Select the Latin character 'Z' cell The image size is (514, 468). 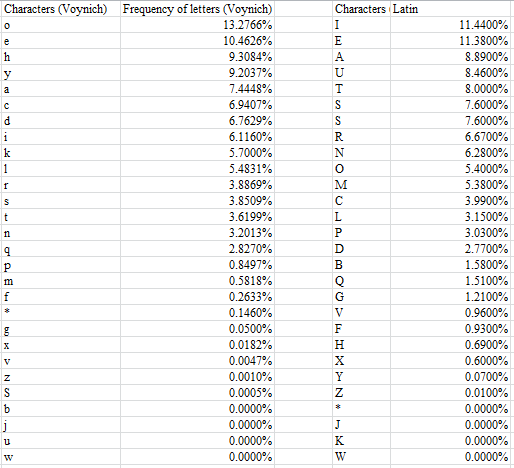click(x=361, y=393)
